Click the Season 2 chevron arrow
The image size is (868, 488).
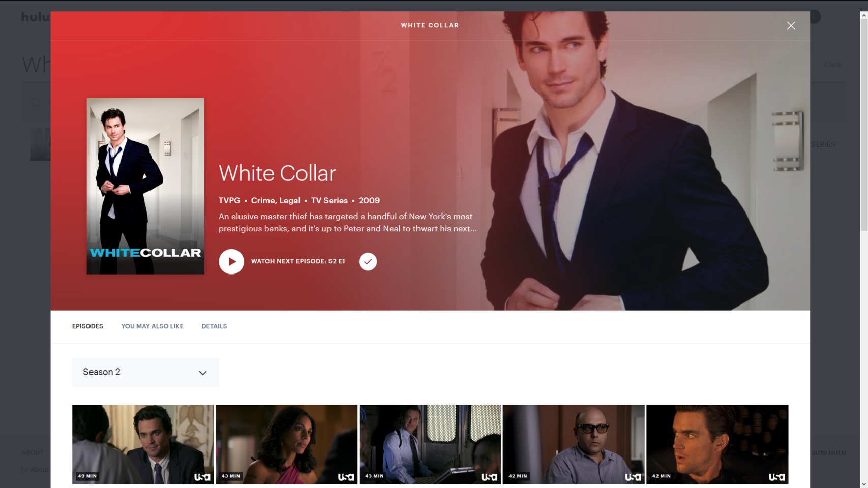point(203,373)
